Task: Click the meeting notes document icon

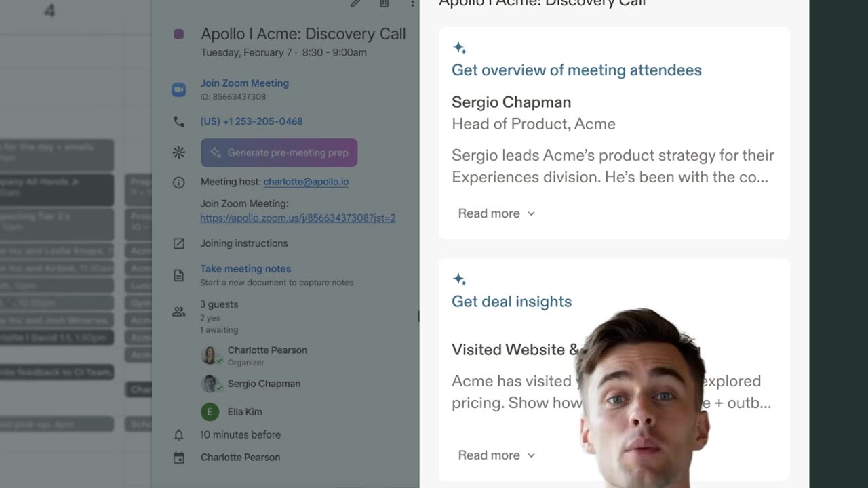Action: [x=178, y=275]
